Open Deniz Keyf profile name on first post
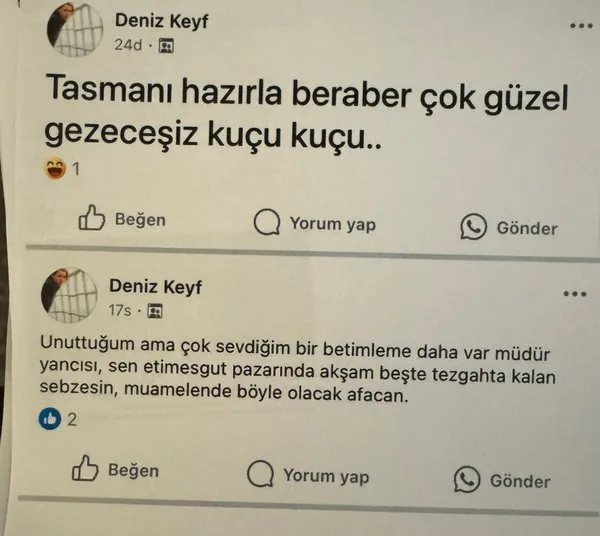The image size is (600, 536). [161, 21]
